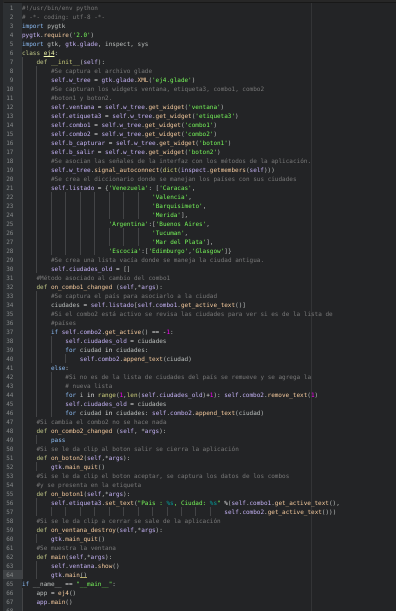Click the shebang comment on line 1
Screen dimensions: 396x611
pyautogui.click(x=60, y=8)
